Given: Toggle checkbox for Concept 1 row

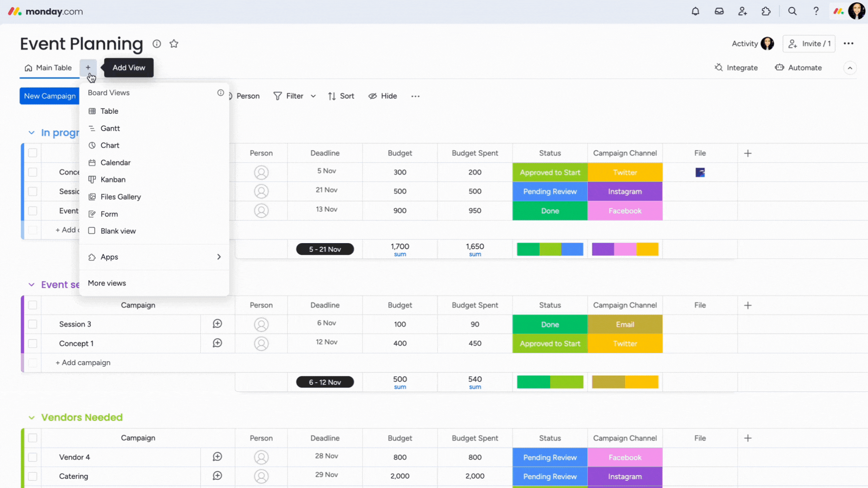Looking at the screenshot, I should click(33, 343).
